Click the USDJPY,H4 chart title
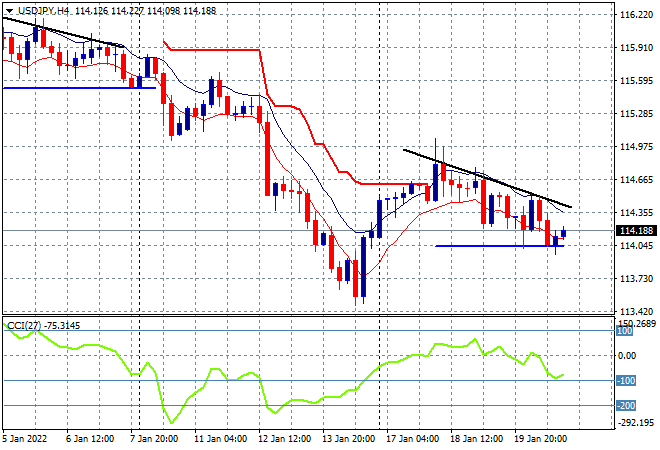Screen dimensions: 660x450 coord(43,11)
